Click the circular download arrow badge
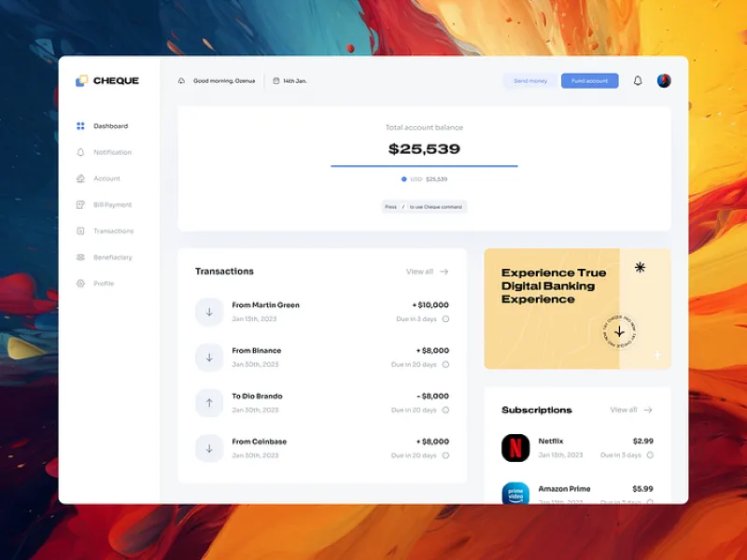 coord(619,331)
